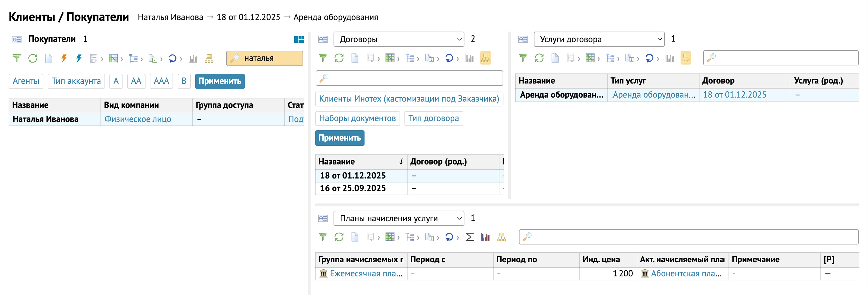Click new document icon in Услуги договора toolbar
The width and height of the screenshot is (868, 295).
coord(555,58)
